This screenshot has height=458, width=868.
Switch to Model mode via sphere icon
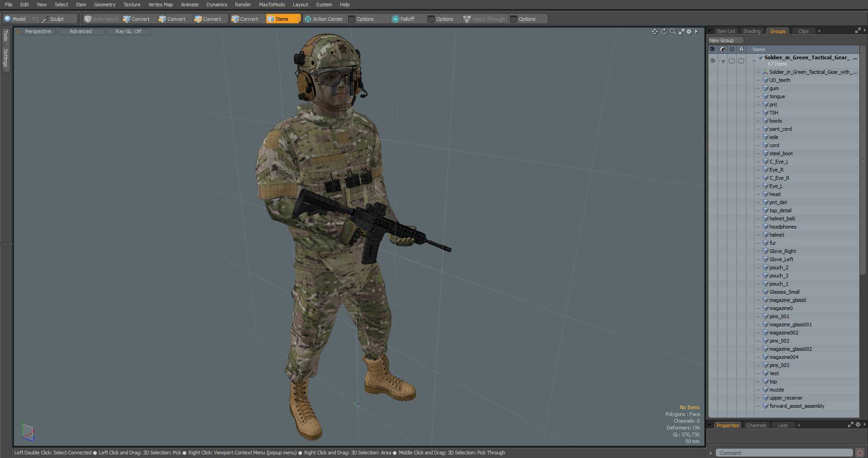tap(8, 19)
